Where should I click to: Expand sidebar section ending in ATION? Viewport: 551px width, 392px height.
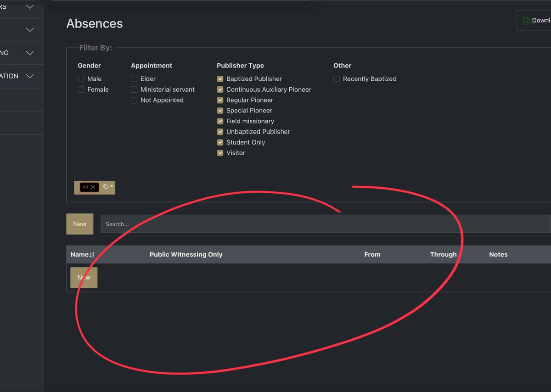pos(30,76)
